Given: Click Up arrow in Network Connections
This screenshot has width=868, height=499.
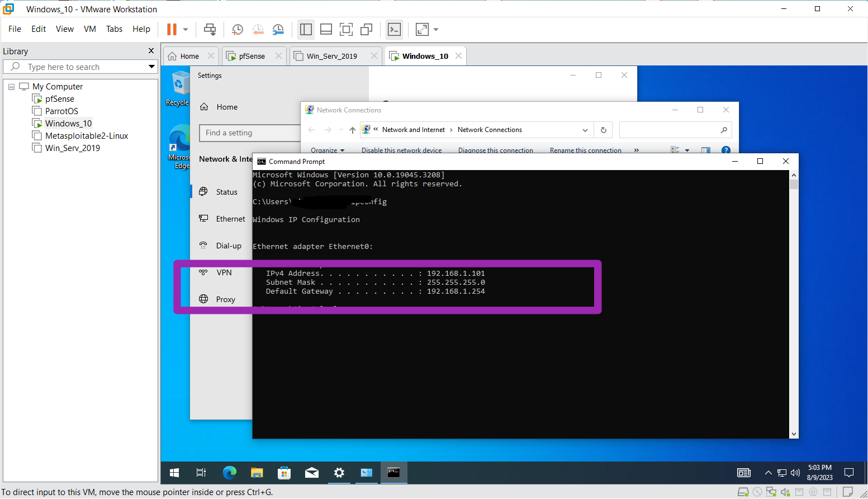Looking at the screenshot, I should pyautogui.click(x=353, y=130).
